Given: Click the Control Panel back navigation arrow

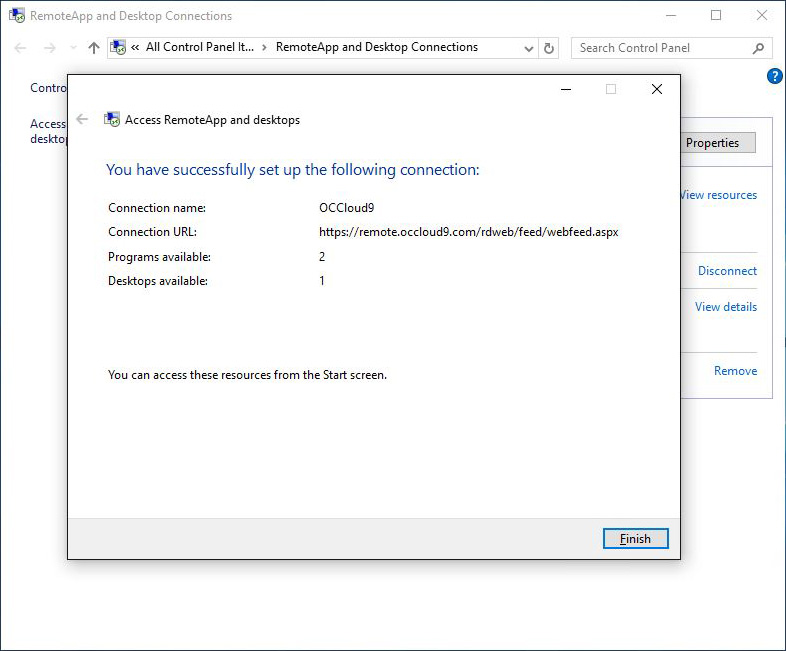Looking at the screenshot, I should (x=21, y=48).
